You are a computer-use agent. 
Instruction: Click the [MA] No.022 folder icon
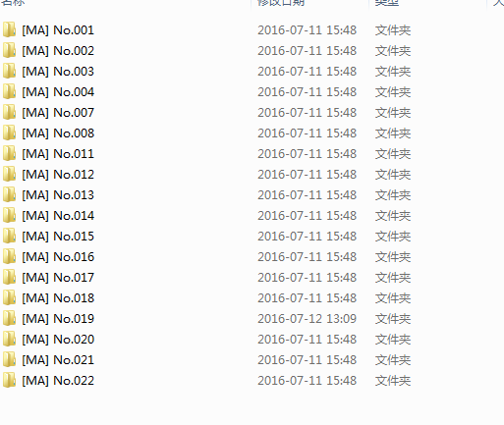pos(9,380)
